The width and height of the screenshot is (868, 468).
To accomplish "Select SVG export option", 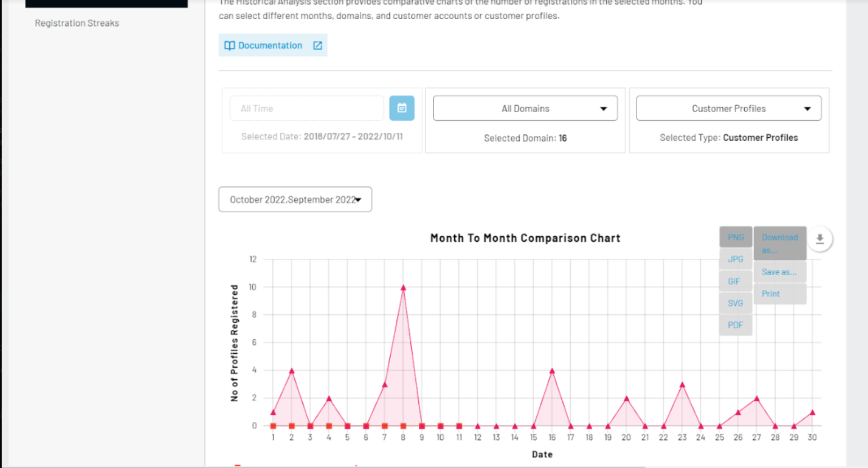I will pyautogui.click(x=735, y=303).
